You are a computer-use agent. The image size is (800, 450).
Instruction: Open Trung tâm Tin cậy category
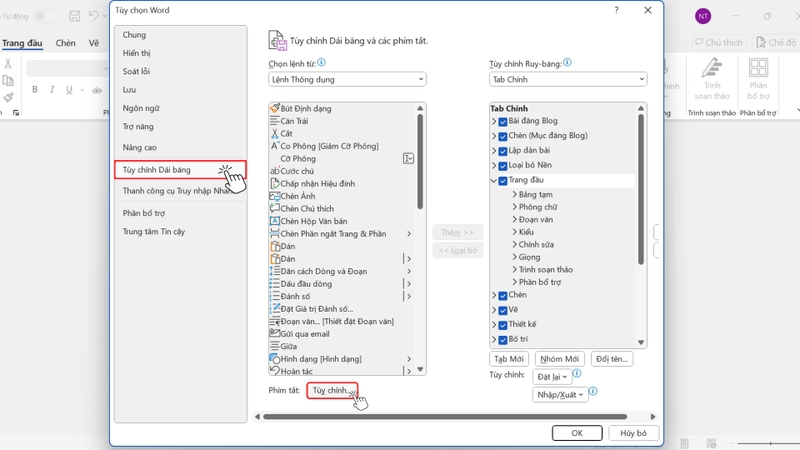154,232
